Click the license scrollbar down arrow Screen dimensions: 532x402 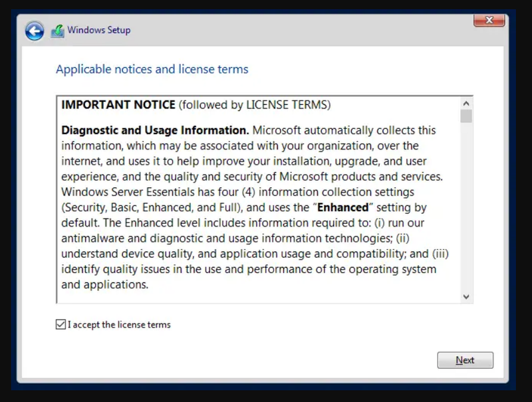466,297
